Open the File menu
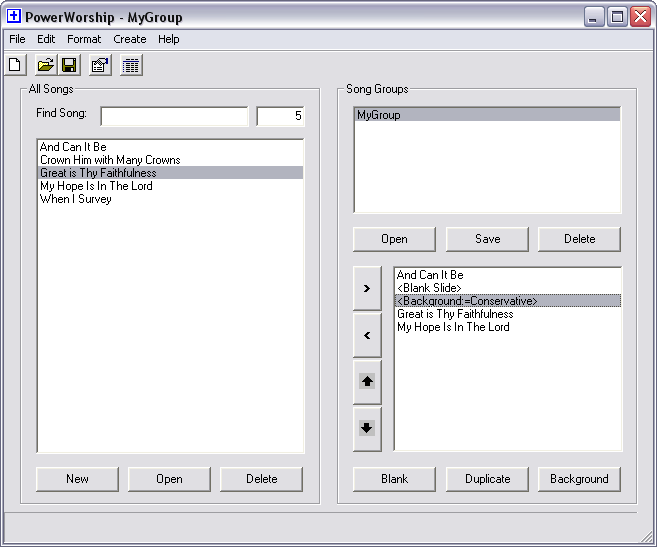Viewport: 657px width, 547px height. coord(17,39)
